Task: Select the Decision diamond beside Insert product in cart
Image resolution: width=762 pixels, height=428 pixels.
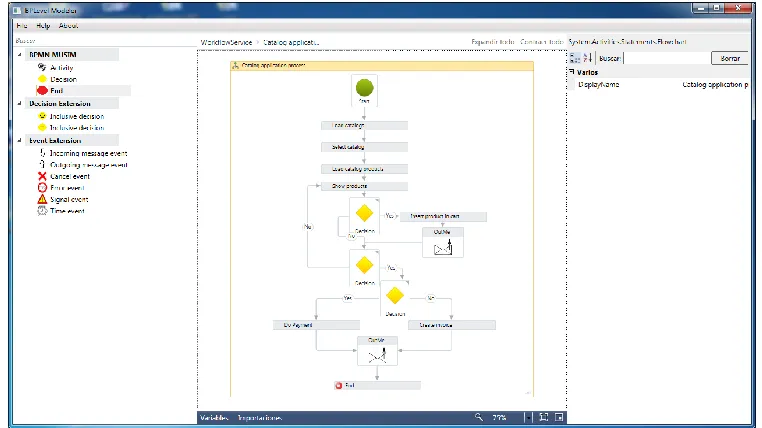Action: (364, 213)
